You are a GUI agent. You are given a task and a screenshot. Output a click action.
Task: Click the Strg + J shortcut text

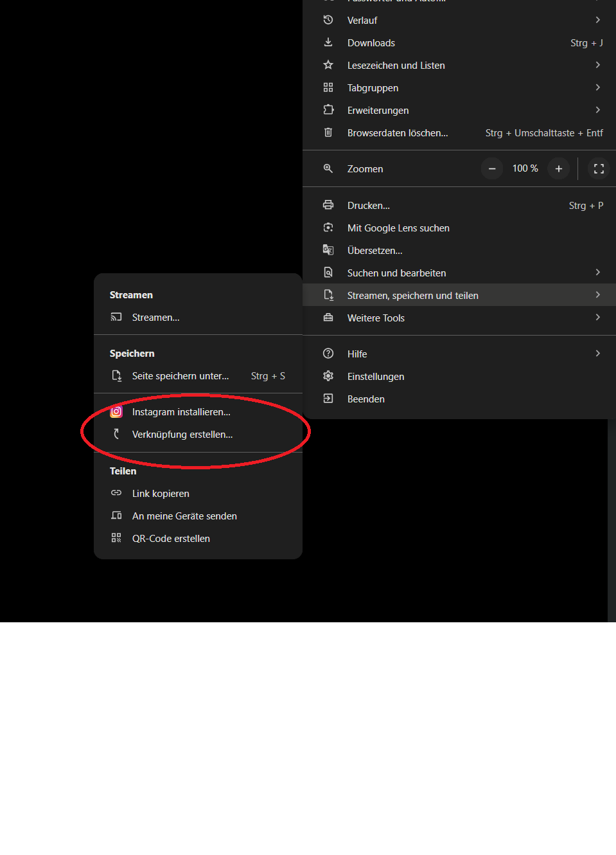[586, 42]
